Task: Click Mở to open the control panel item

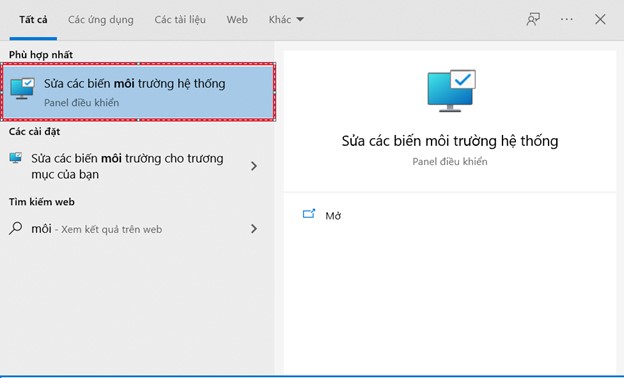Action: [x=333, y=216]
